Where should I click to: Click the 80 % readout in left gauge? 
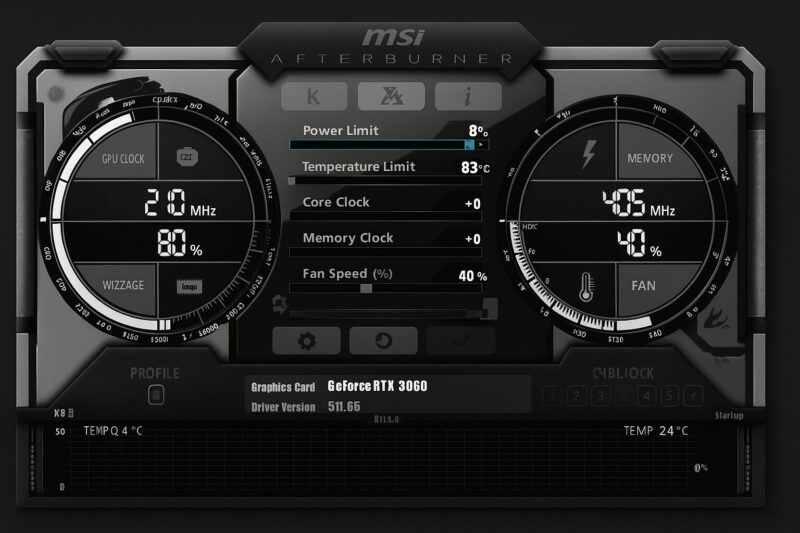[x=180, y=243]
